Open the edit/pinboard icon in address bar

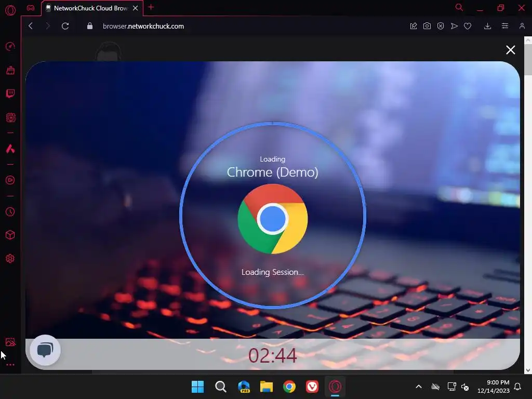(x=413, y=26)
